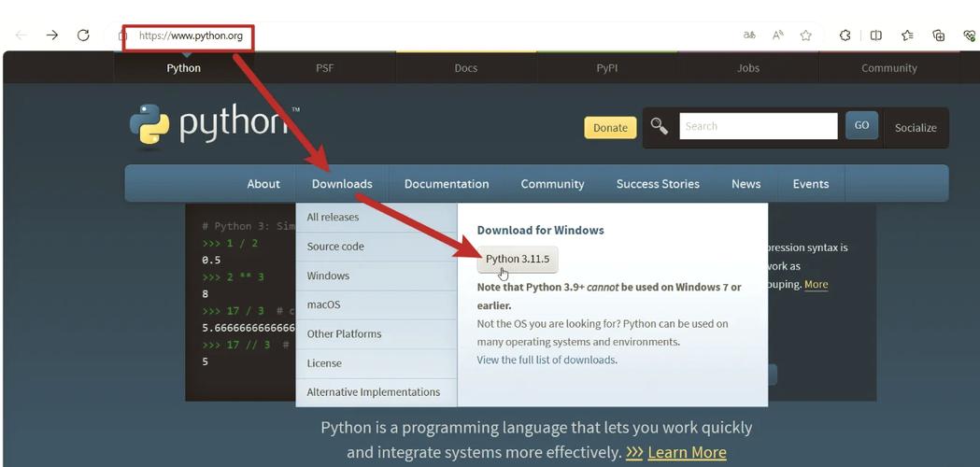Open browser extensions puzzle icon
The width and height of the screenshot is (980, 467).
845,35
